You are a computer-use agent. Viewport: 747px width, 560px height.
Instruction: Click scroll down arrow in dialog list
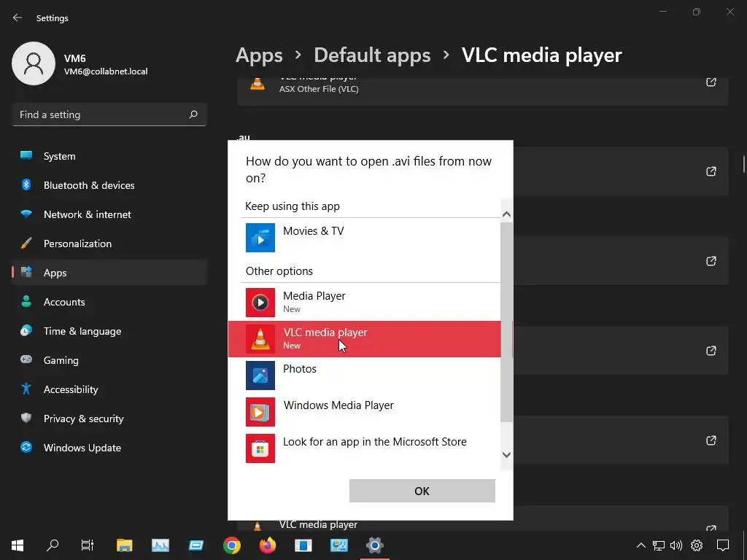coord(506,455)
